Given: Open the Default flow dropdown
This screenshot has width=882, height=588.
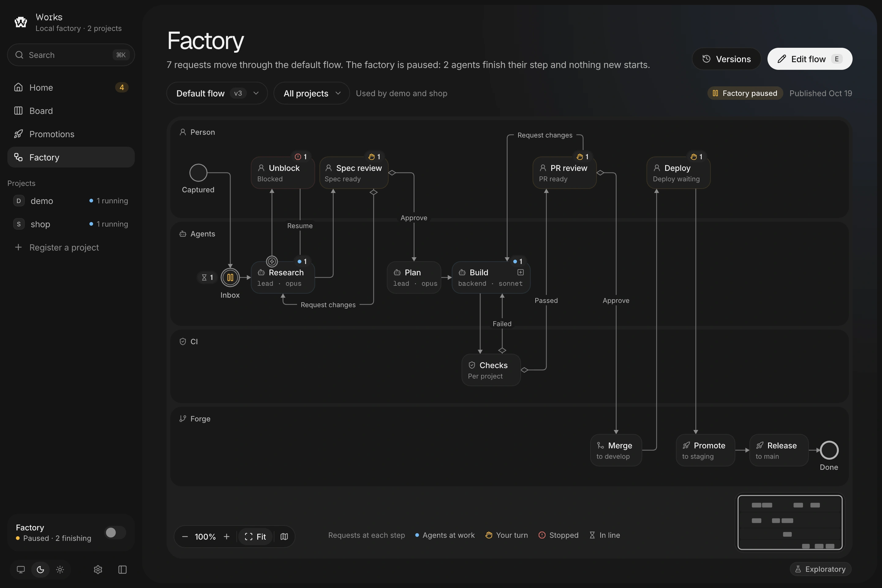Looking at the screenshot, I should 217,93.
